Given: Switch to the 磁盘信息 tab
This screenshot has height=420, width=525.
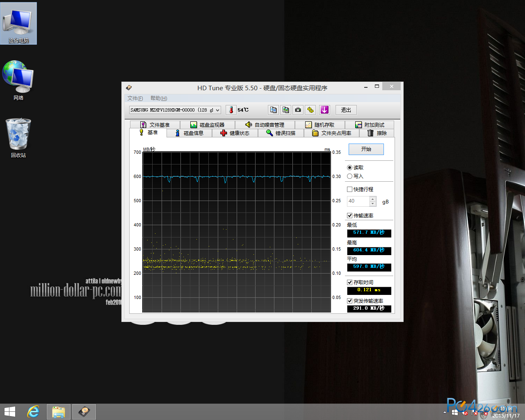Looking at the screenshot, I should pyautogui.click(x=189, y=133).
